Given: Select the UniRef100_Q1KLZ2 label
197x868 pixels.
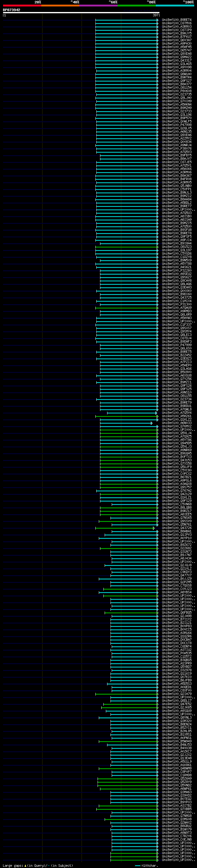Looking at the screenshot, I should 177,419.
